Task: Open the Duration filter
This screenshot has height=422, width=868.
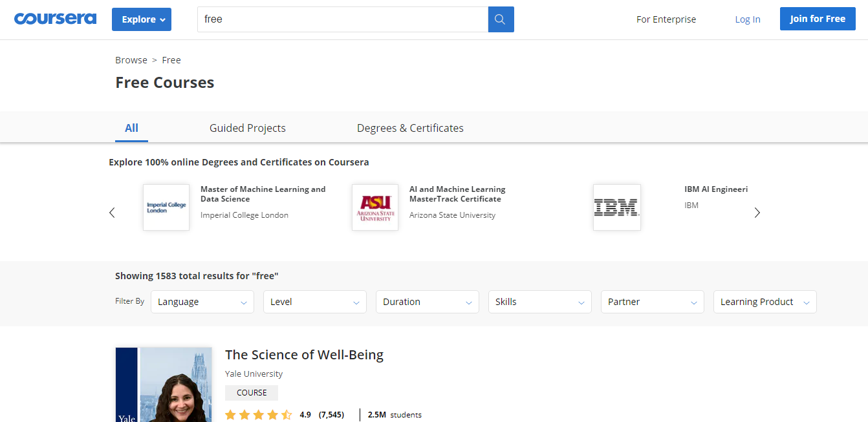Action: [x=427, y=302]
